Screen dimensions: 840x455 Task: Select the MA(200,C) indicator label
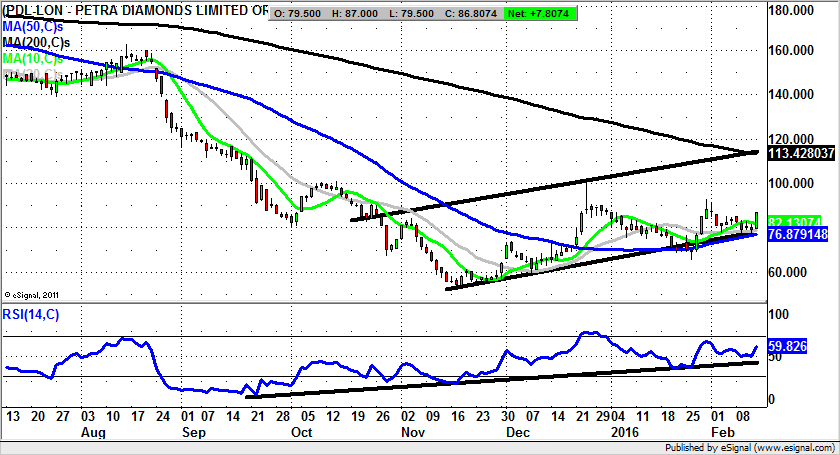(x=36, y=43)
